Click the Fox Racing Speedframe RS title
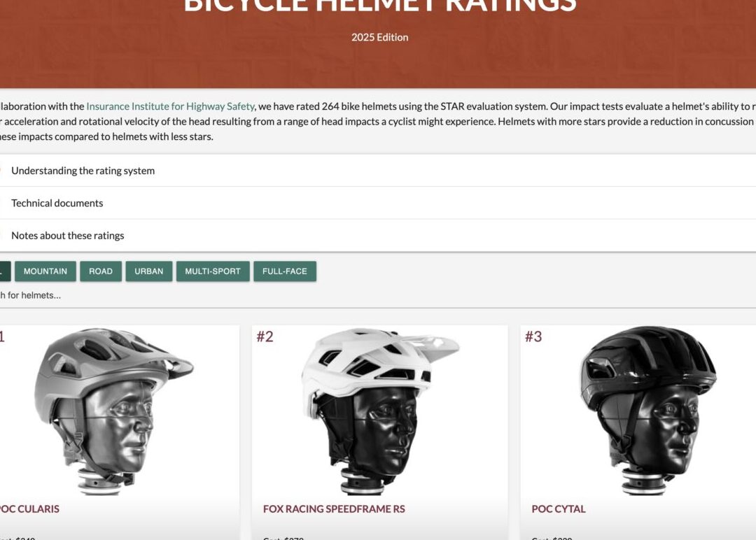The height and width of the screenshot is (540, 756). tap(334, 509)
